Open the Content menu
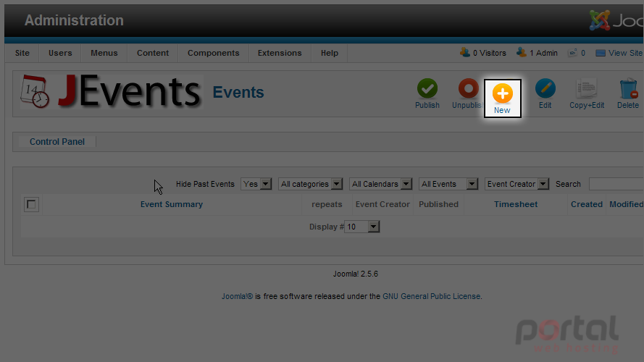This screenshot has width=644, height=362. [x=153, y=53]
